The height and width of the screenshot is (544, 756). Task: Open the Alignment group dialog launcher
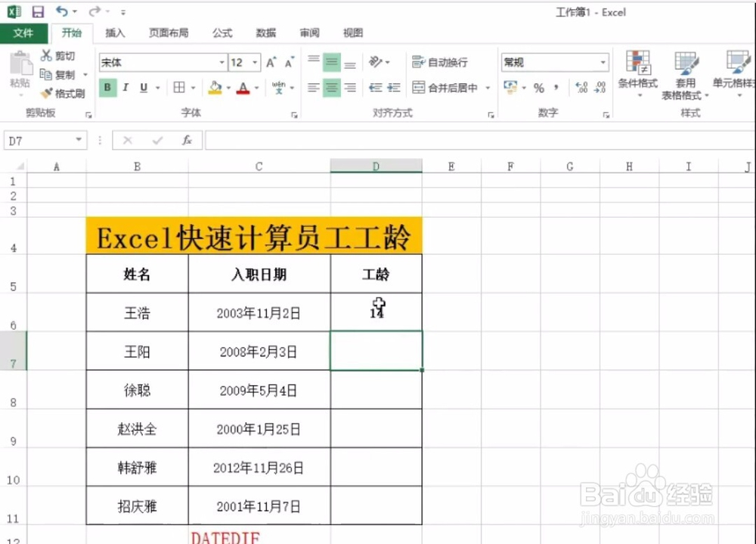coord(491,115)
